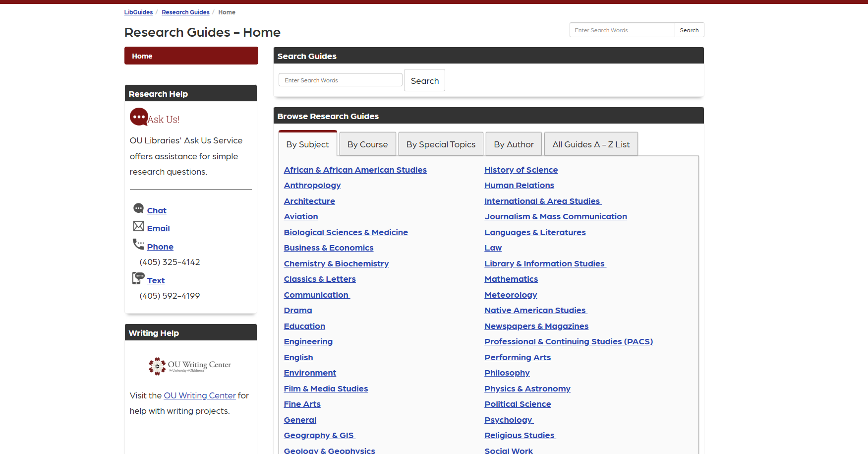Visit the OU Writing Center link
The height and width of the screenshot is (454, 868).
(x=200, y=395)
